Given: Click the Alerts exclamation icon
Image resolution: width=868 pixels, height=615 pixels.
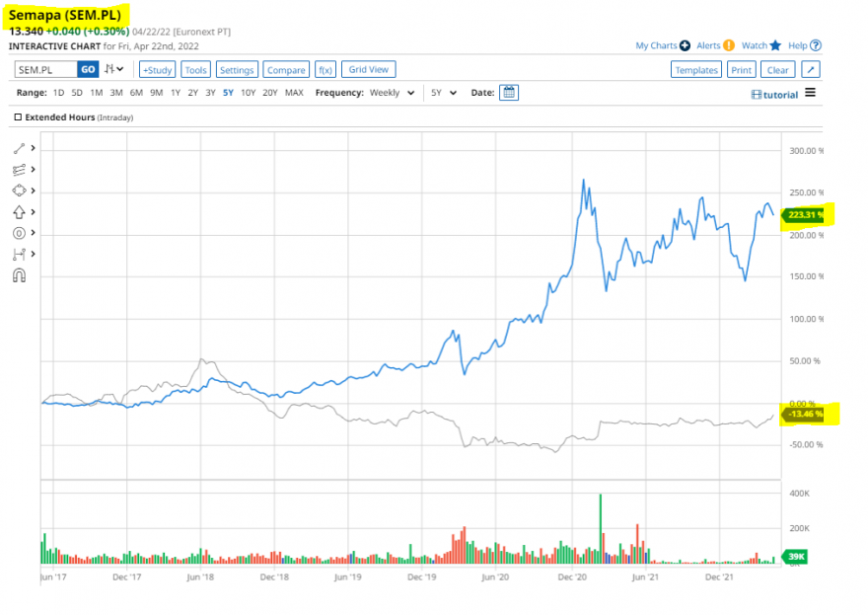Looking at the screenshot, I should click(729, 45).
